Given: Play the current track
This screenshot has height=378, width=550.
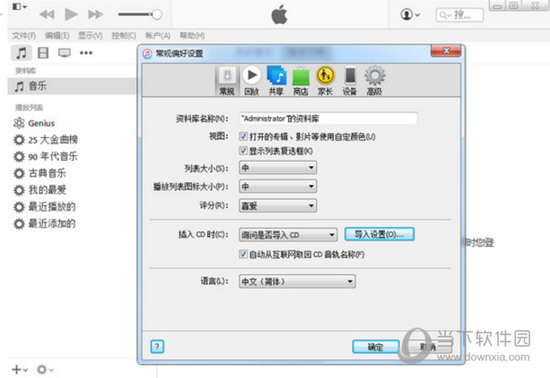Looking at the screenshot, I should [71, 14].
